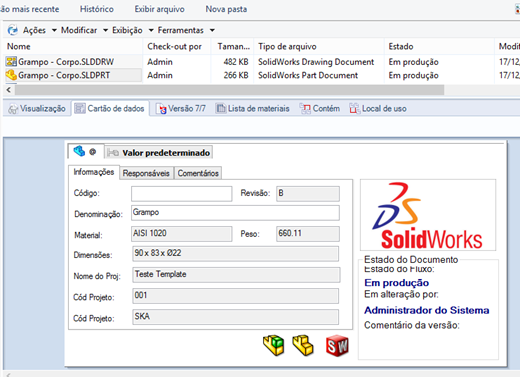Switch to the Versão 7/7 tab
The height and width of the screenshot is (377, 520).
(181, 109)
